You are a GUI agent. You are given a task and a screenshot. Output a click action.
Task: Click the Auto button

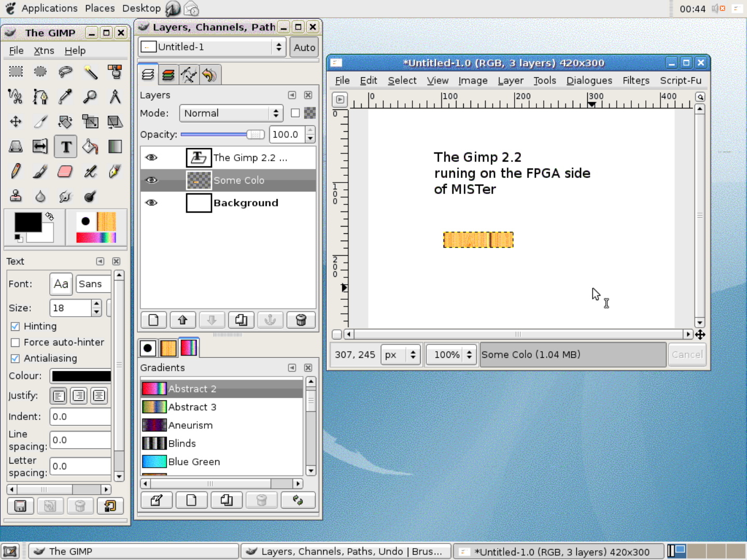tap(305, 47)
